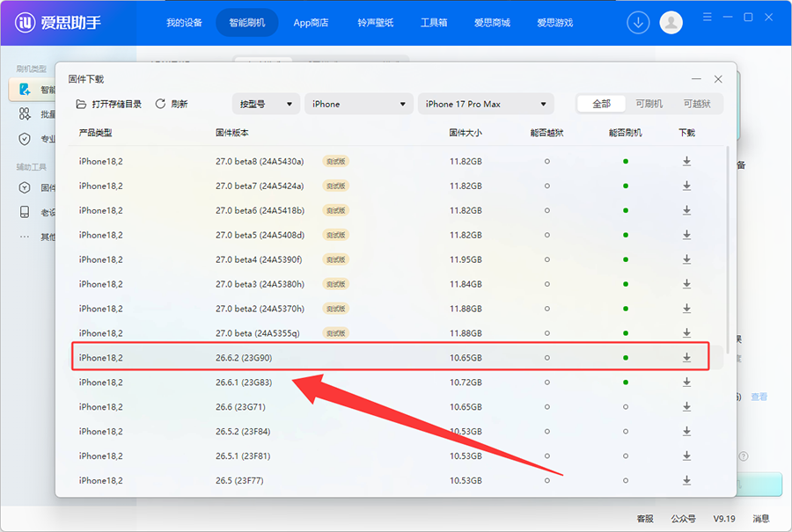
Task: Open the user account avatar
Action: click(671, 23)
